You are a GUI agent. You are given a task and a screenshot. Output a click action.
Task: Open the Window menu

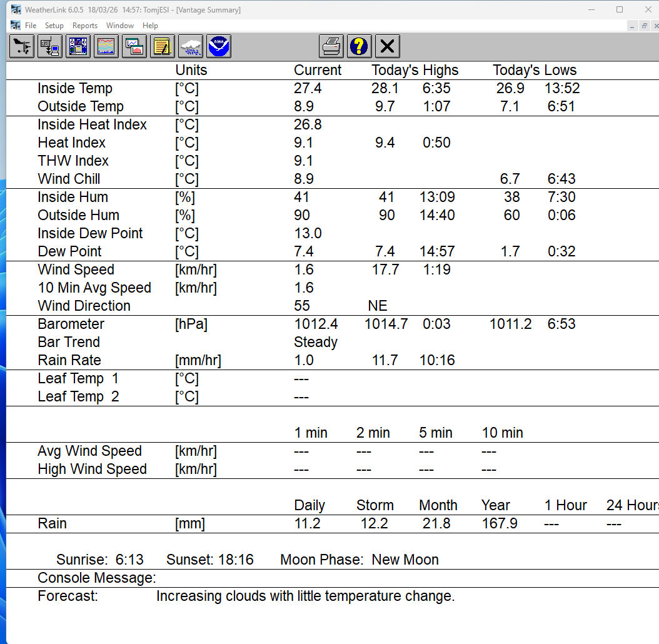(x=120, y=26)
